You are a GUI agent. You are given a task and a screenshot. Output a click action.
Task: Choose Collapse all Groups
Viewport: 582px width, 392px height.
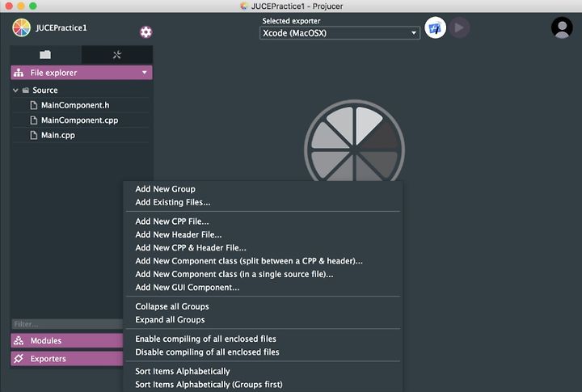[x=263, y=306]
